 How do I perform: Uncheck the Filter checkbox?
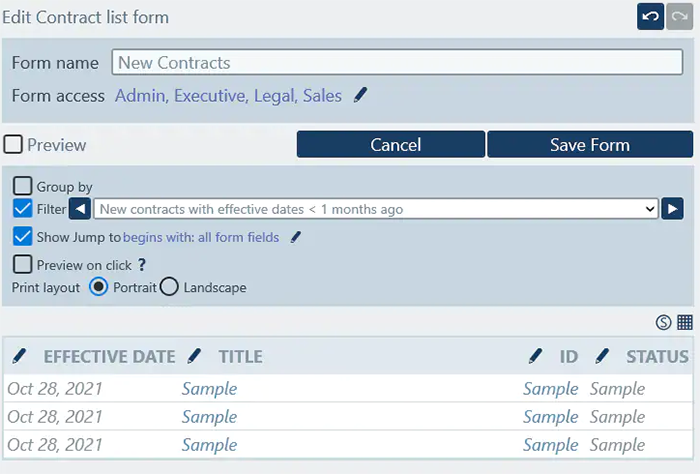click(x=22, y=209)
